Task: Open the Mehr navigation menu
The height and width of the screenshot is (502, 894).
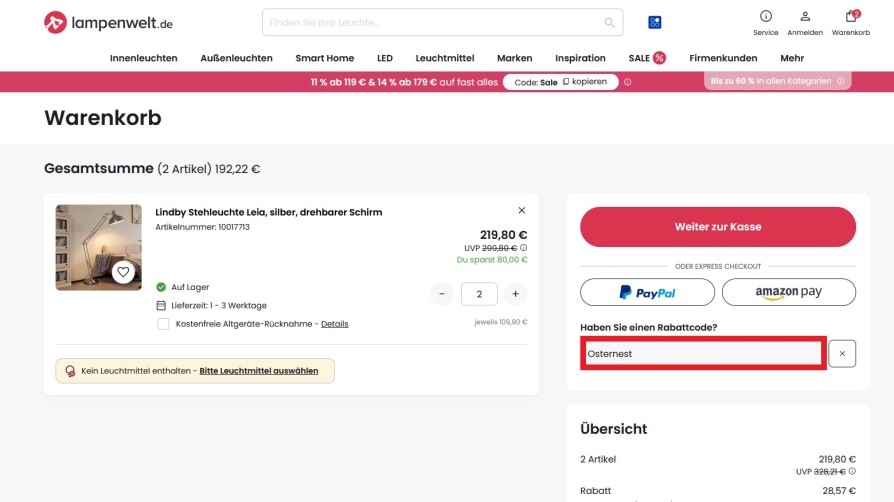Action: 792,58
